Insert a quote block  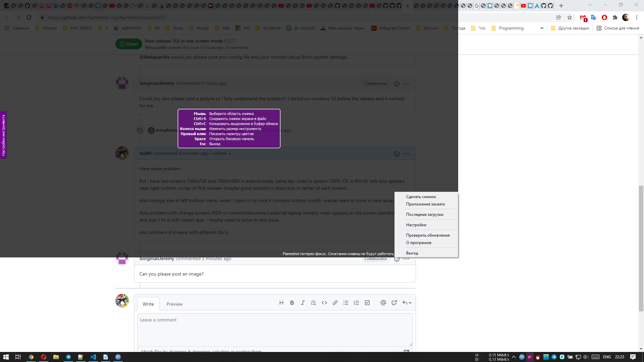[x=313, y=303]
